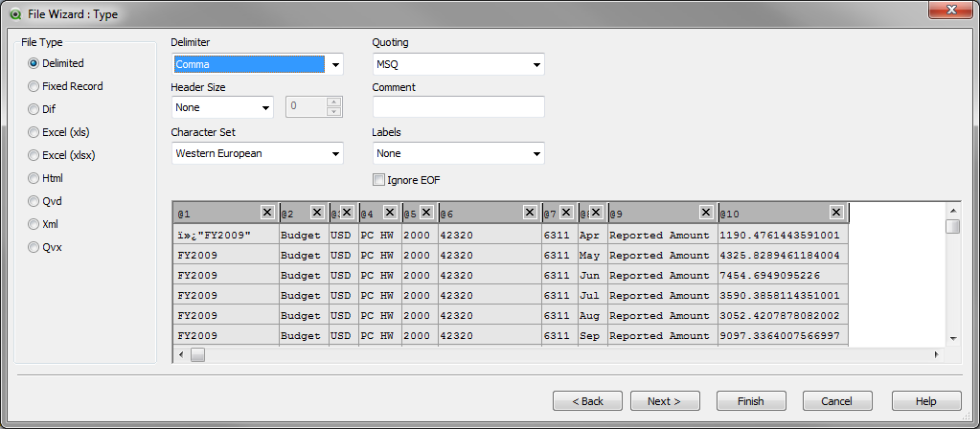Viewport: 980px width, 429px height.
Task: Click the vertical scrollbar thumb
Action: [x=953, y=226]
